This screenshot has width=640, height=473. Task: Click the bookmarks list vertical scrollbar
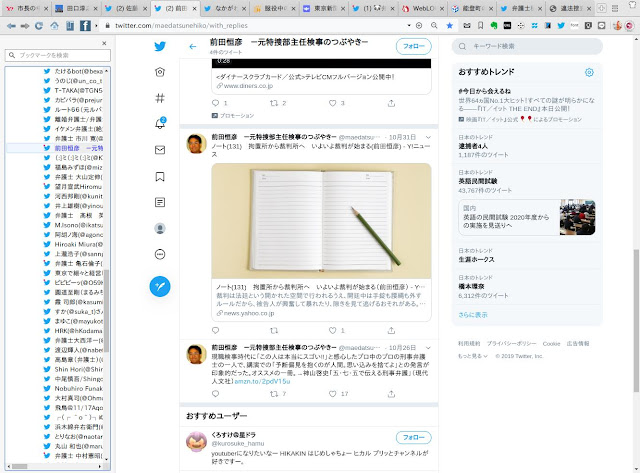coord(107,310)
